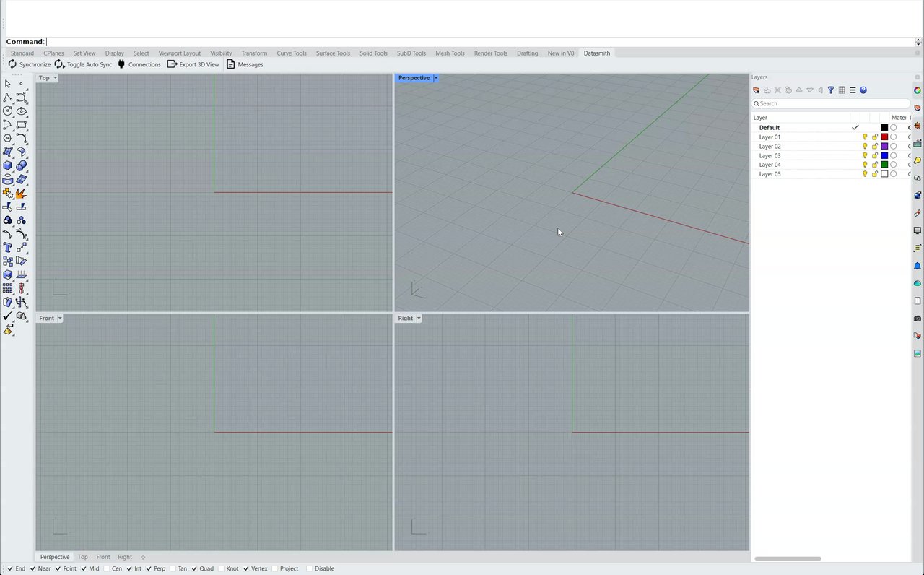924x575 pixels.
Task: Click the New Layer icon in Layers panel
Action: (757, 90)
